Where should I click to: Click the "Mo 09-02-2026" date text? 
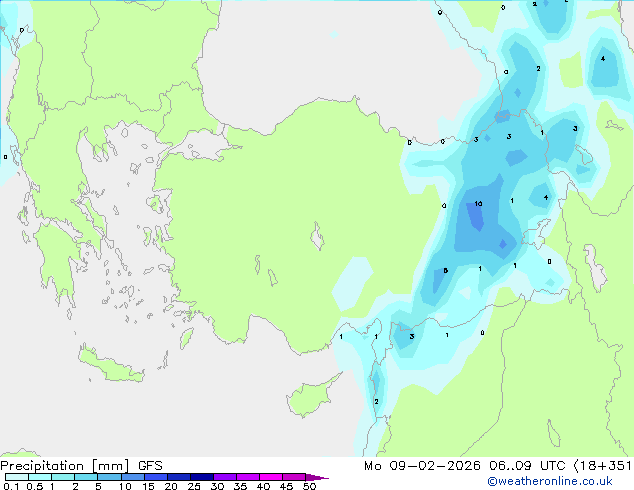(422, 466)
